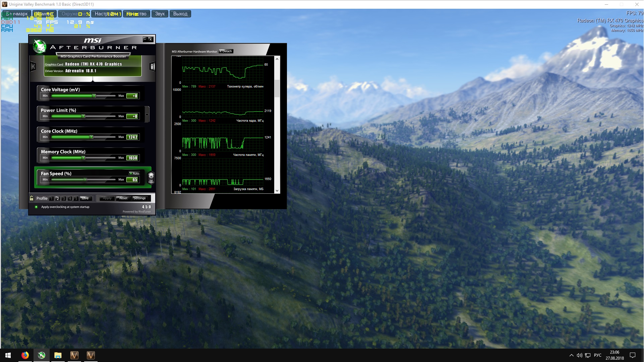The image size is (644, 362).
Task: Open the network tray icon
Action: coord(588,355)
